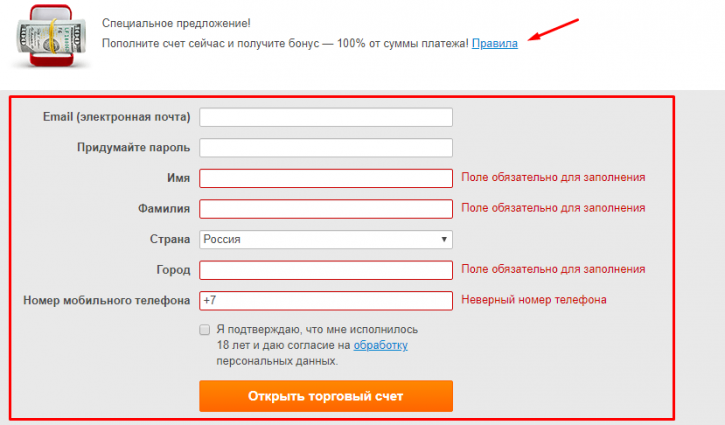Click the red arrow pointing at Правила
The image size is (725, 425).
click(553, 30)
